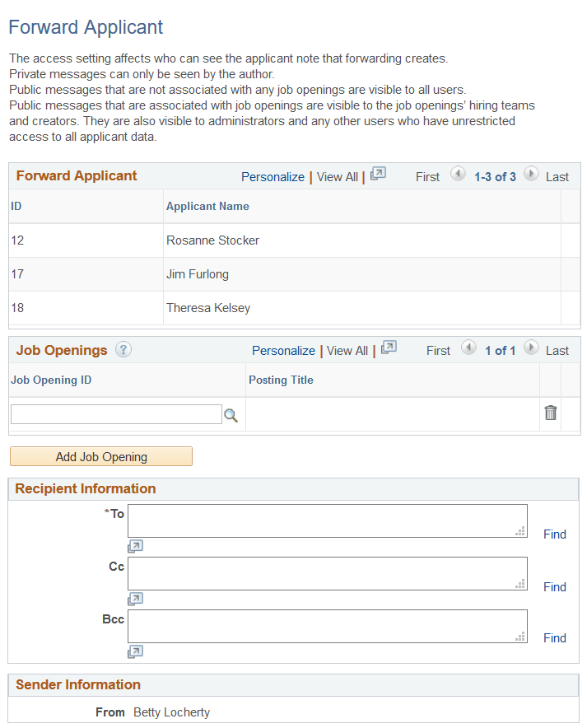Click into the Job Opening ID input field
Screen dimensions: 587x728
pyautogui.click(x=115, y=413)
